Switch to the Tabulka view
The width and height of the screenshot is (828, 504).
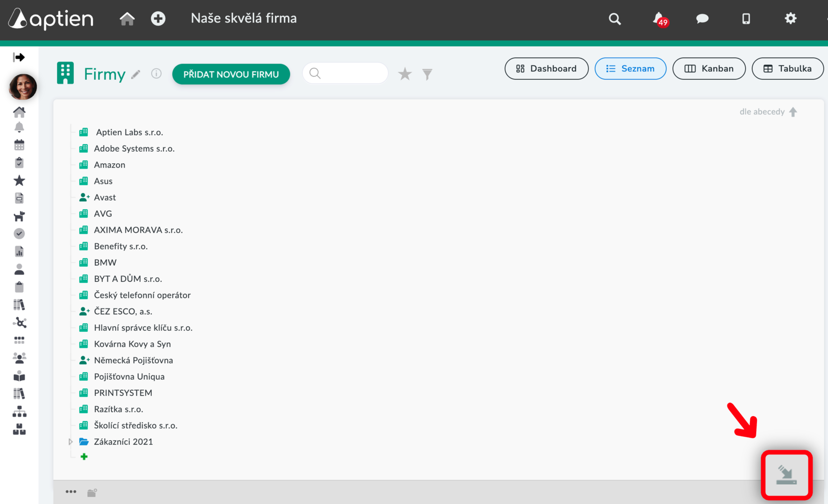(x=787, y=69)
